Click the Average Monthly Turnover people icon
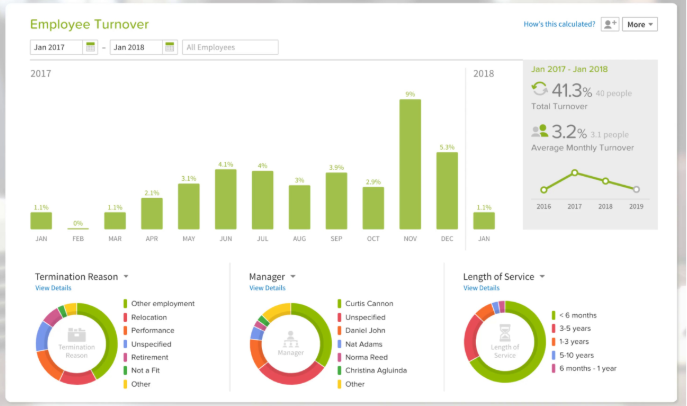 (x=539, y=131)
